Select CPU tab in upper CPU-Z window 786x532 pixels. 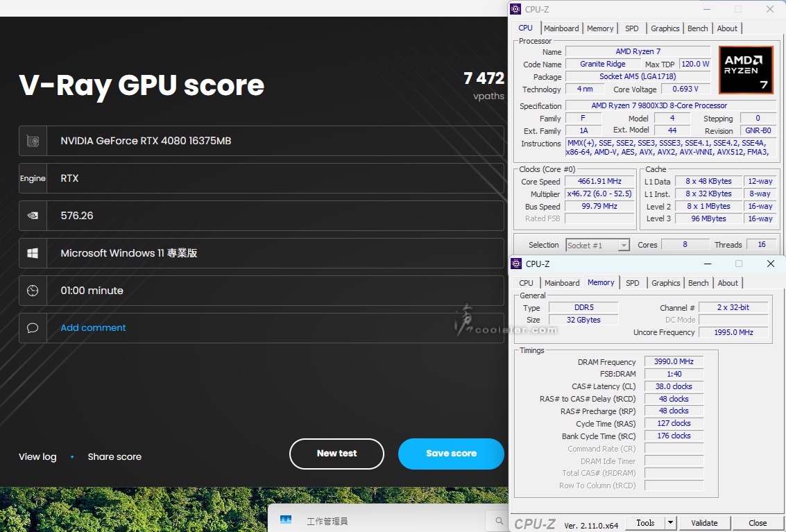pyautogui.click(x=525, y=28)
